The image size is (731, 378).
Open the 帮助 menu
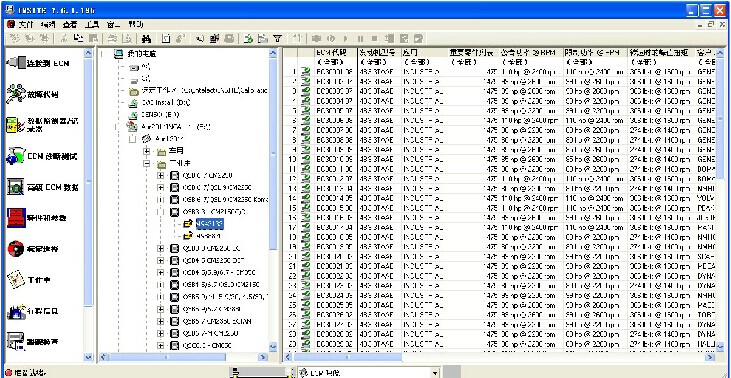135,24
